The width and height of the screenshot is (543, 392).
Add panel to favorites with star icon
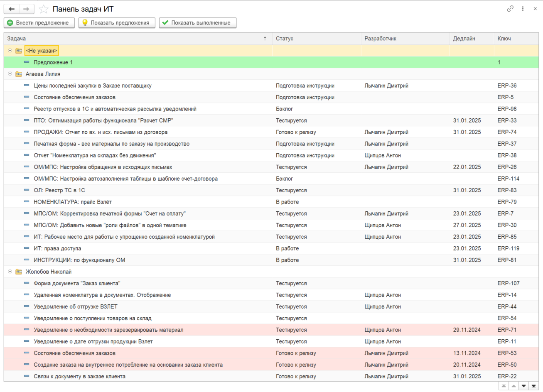43,9
